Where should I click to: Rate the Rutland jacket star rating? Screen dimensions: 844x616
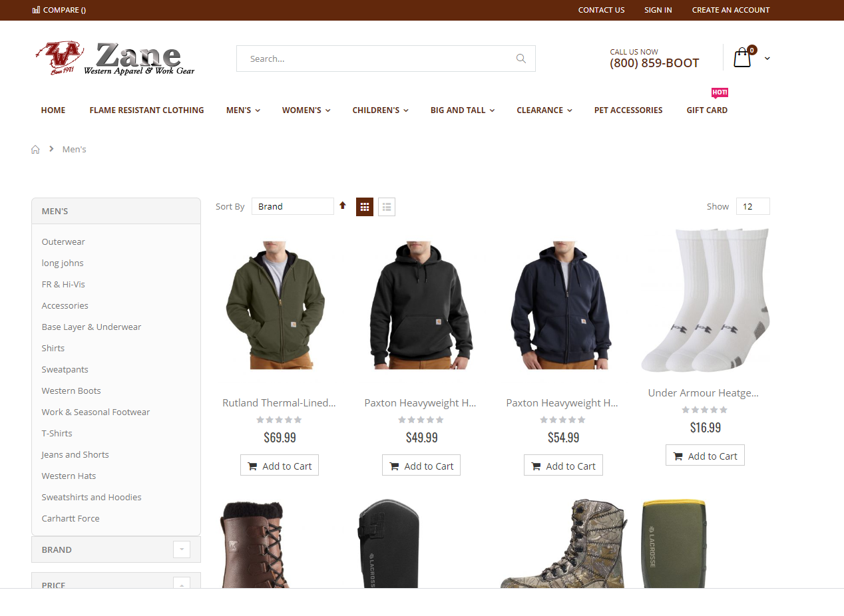tap(280, 420)
